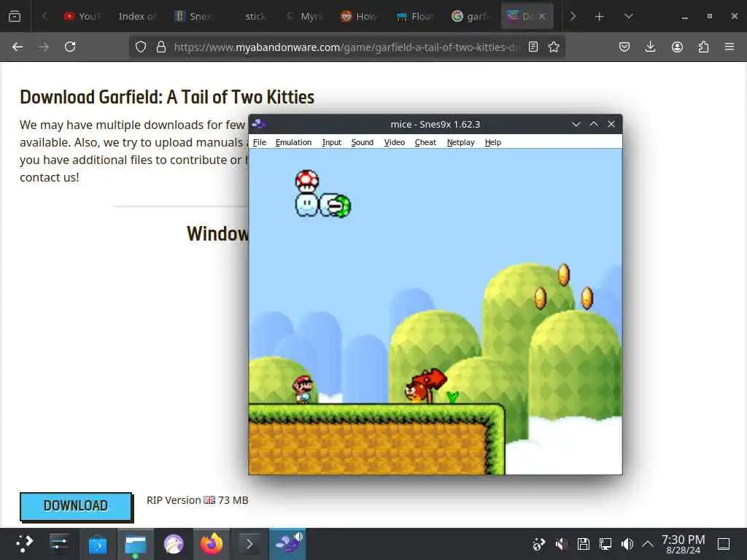Reload the myabandonware page
Viewport: 747px width, 560px height.
point(70,47)
